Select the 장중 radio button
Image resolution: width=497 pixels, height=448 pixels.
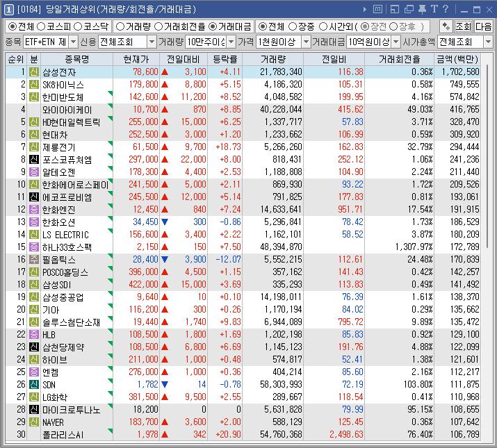tap(293, 26)
